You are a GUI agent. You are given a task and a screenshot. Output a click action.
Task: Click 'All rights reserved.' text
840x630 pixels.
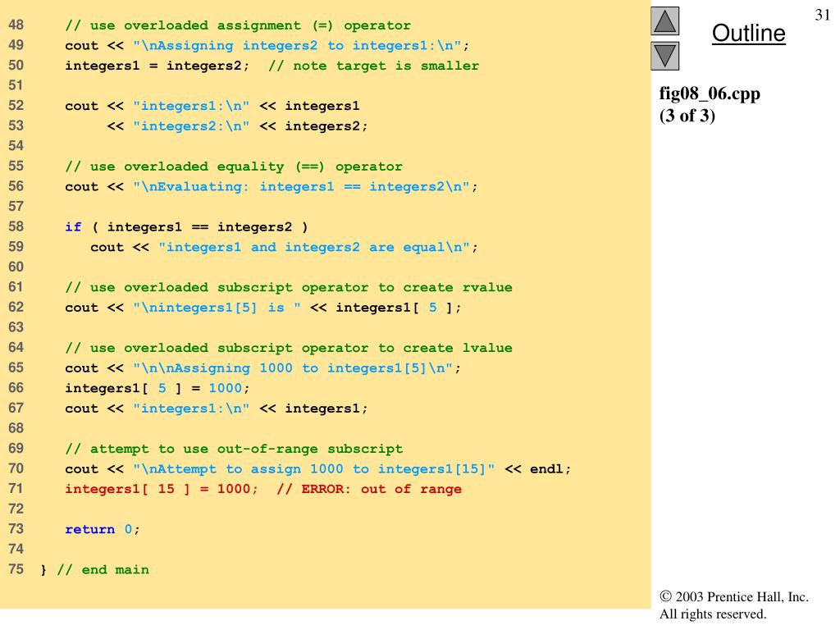tap(713, 614)
